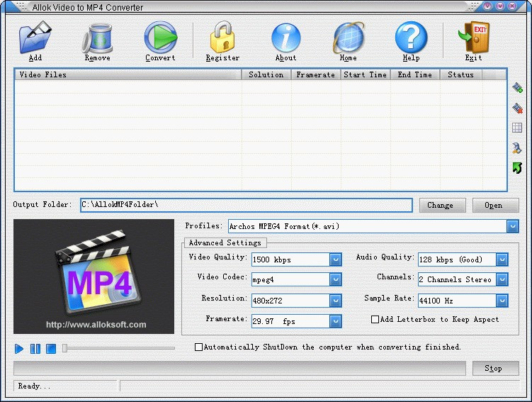The height and width of the screenshot is (402, 532).
Task: Click the Ready status bar text
Action: point(34,386)
